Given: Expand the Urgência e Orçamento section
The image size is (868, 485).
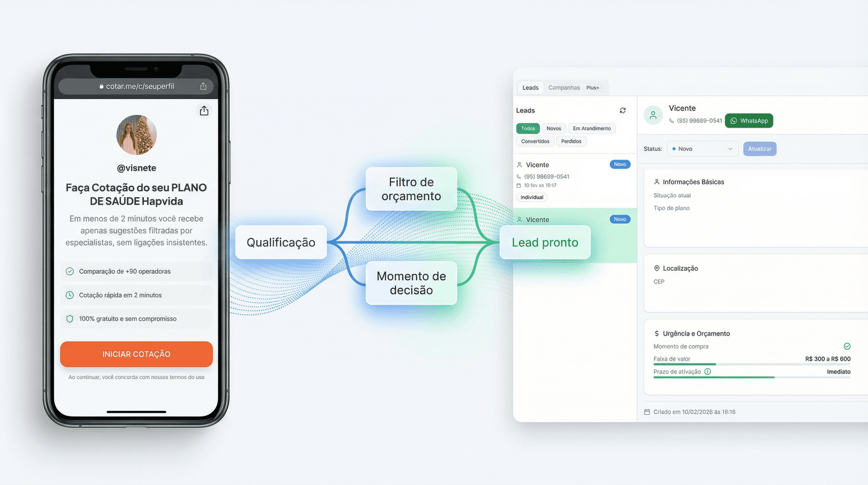Looking at the screenshot, I should [x=696, y=333].
